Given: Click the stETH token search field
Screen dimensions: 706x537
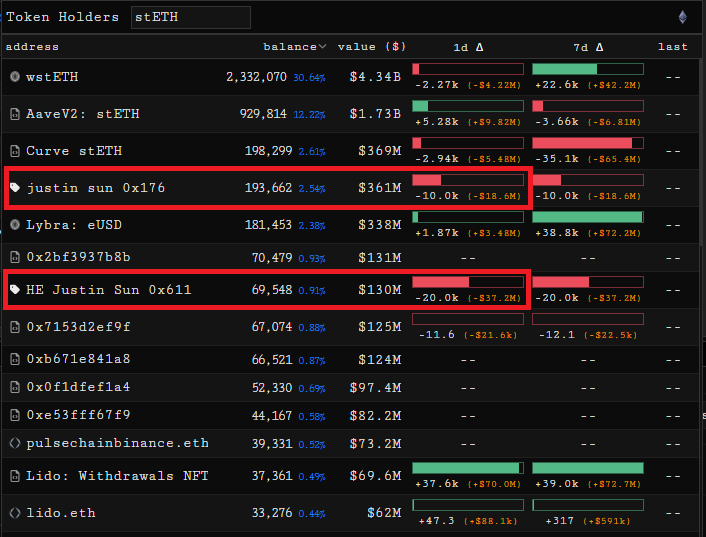Looking at the screenshot, I should coord(190,17).
